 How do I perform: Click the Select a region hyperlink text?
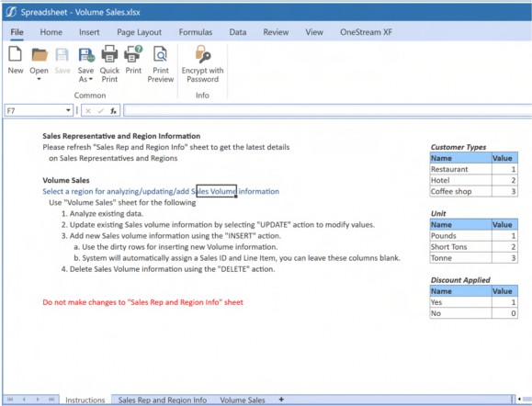161,191
